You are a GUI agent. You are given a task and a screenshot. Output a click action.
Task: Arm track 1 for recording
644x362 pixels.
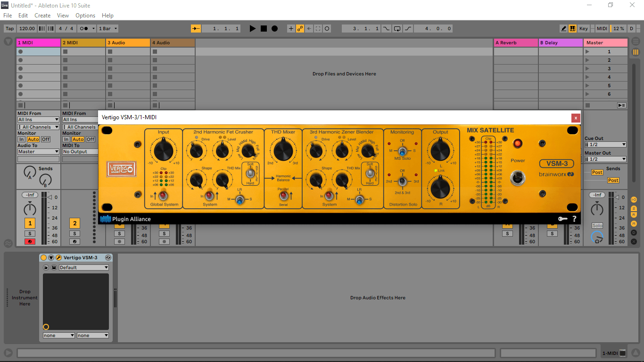click(x=30, y=242)
